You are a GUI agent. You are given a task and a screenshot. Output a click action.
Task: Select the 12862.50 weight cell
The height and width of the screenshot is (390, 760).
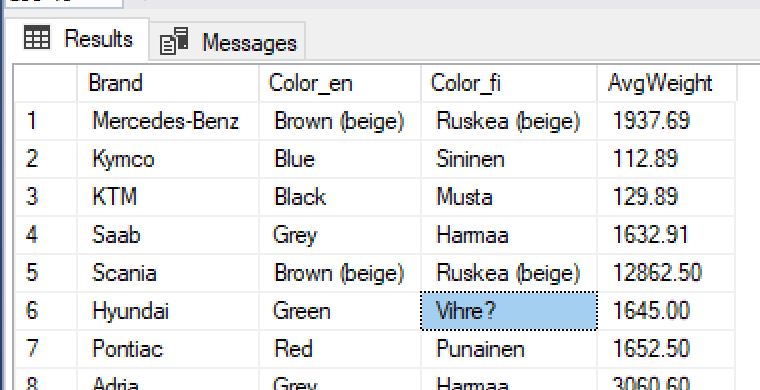(x=666, y=273)
